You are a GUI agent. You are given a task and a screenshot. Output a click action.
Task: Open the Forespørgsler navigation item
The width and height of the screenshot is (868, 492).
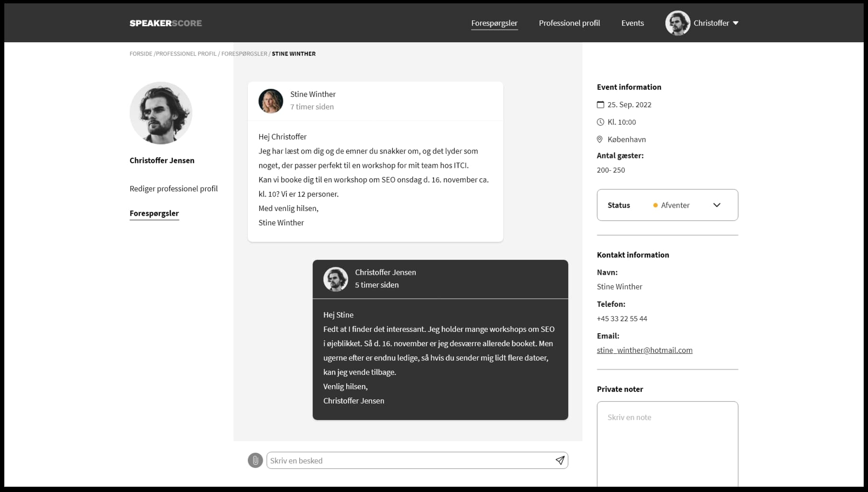(494, 23)
